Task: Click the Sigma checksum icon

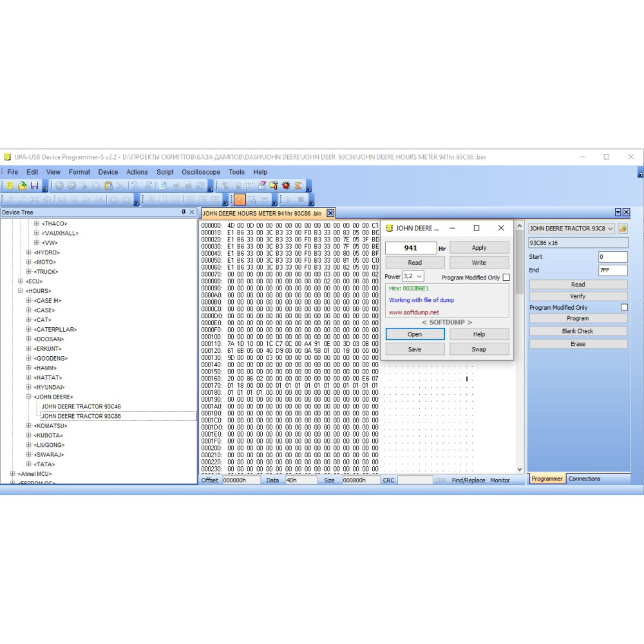Action: (x=298, y=185)
